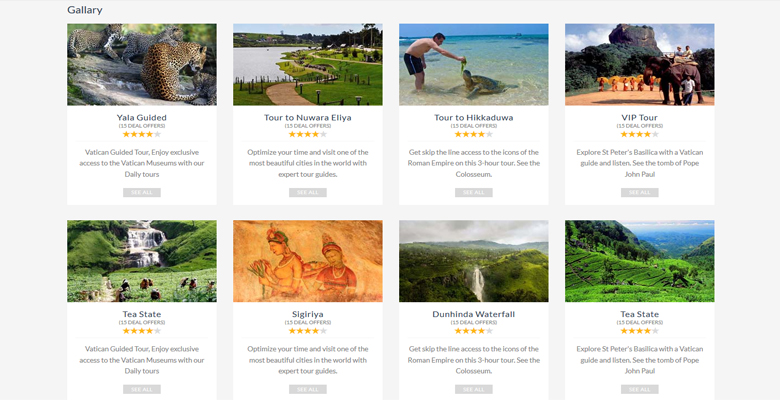The image size is (780, 400).
Task: Click the Sigiriya card title
Action: pos(307,314)
